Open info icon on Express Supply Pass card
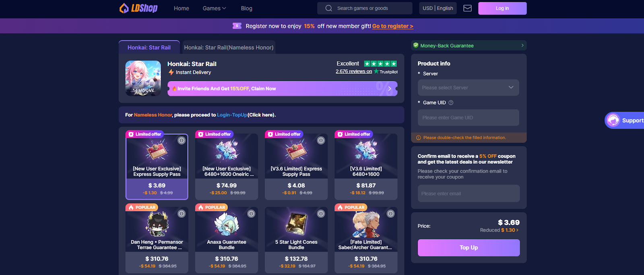 pos(182,140)
